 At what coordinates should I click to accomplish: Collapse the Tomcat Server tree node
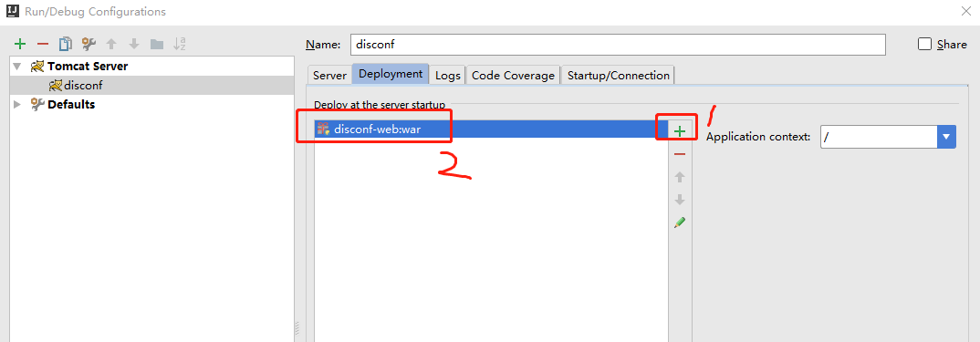click(x=16, y=67)
